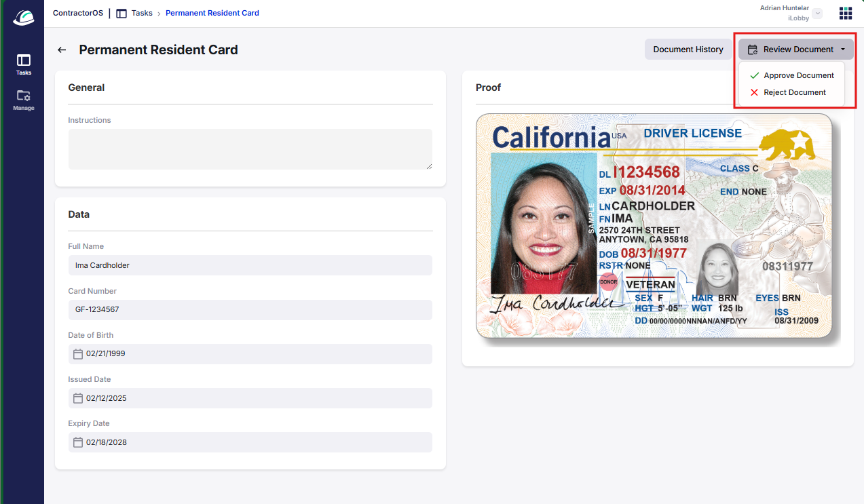Screen dimensions: 864x504
Task: Click the calendar icon for Issued Date
Action: click(x=78, y=398)
